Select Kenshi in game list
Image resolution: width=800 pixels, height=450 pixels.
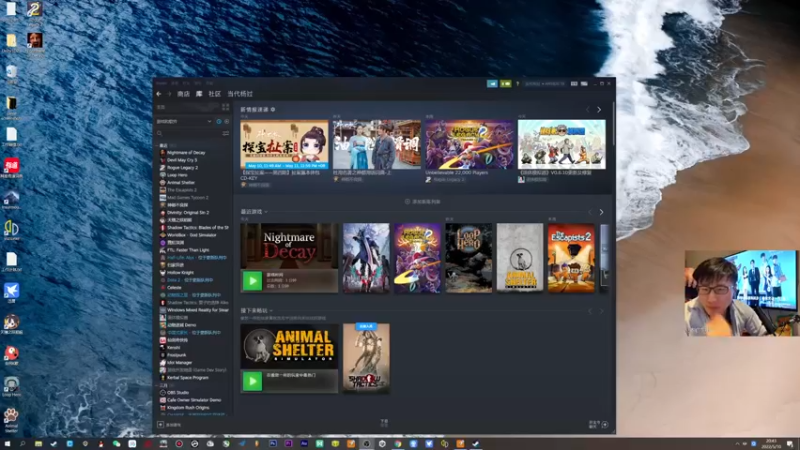173,347
